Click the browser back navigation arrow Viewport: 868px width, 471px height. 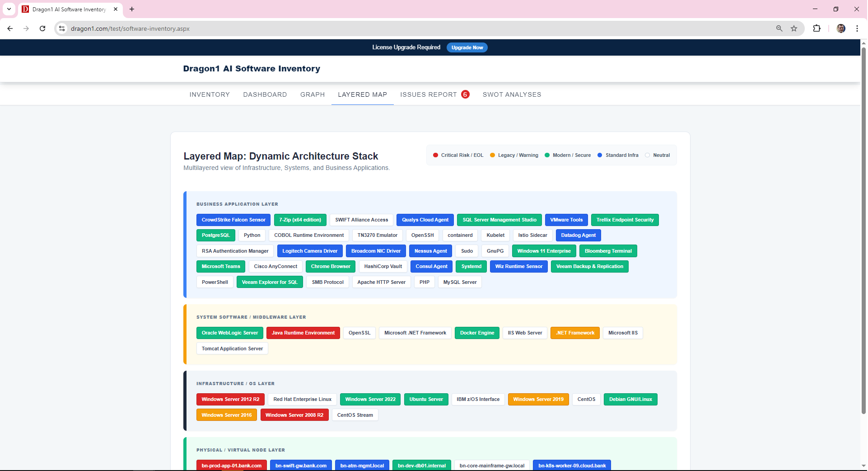[x=10, y=28]
